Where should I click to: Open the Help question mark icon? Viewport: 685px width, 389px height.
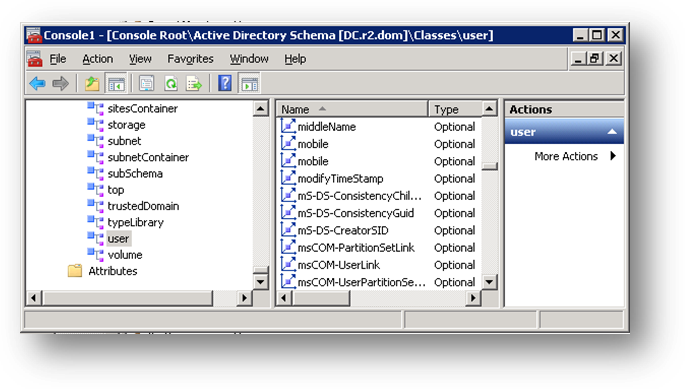tap(225, 83)
